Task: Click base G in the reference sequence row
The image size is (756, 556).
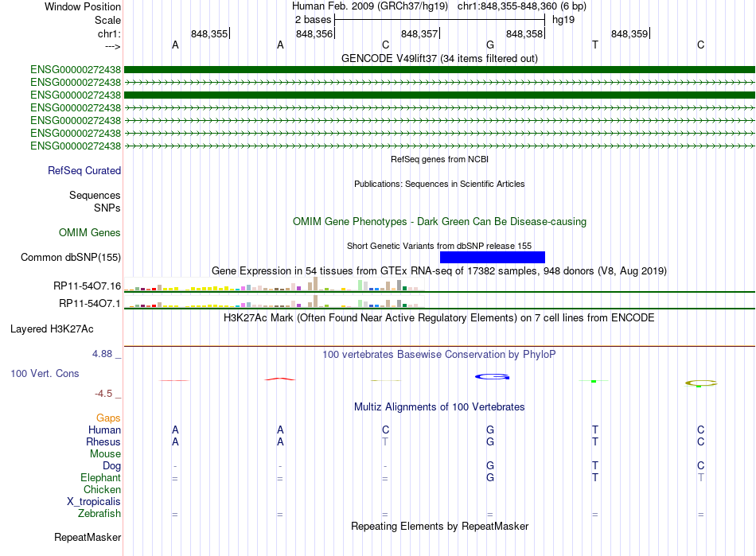Action: coord(490,45)
